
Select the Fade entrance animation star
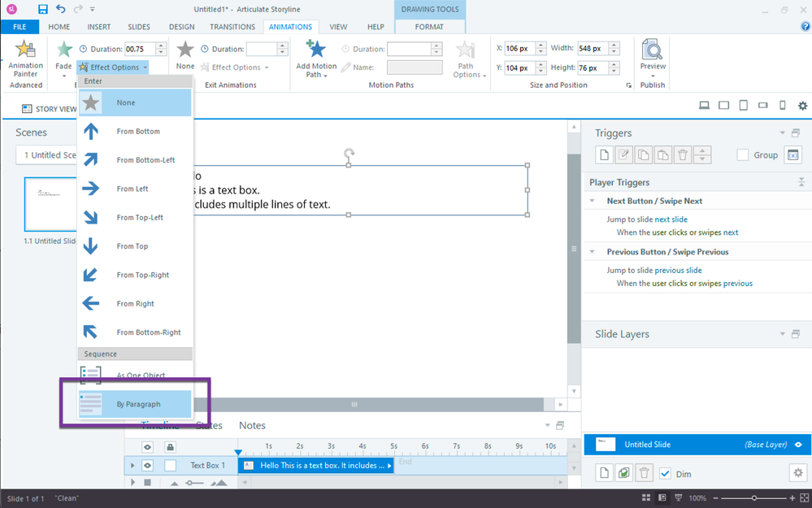point(63,50)
